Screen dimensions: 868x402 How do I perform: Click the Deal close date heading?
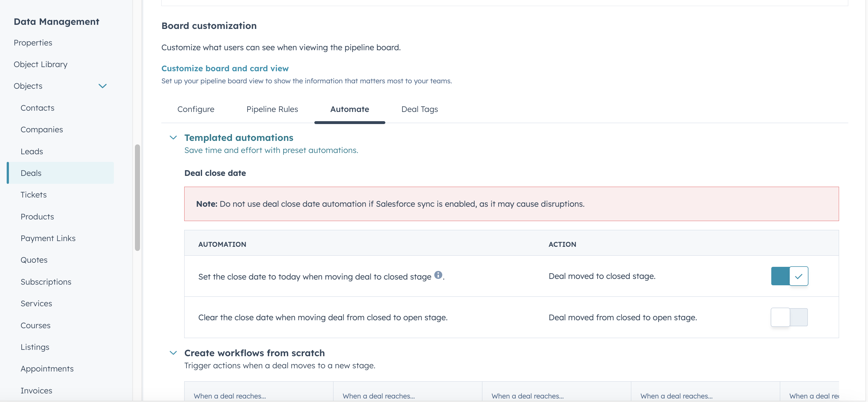215,173
